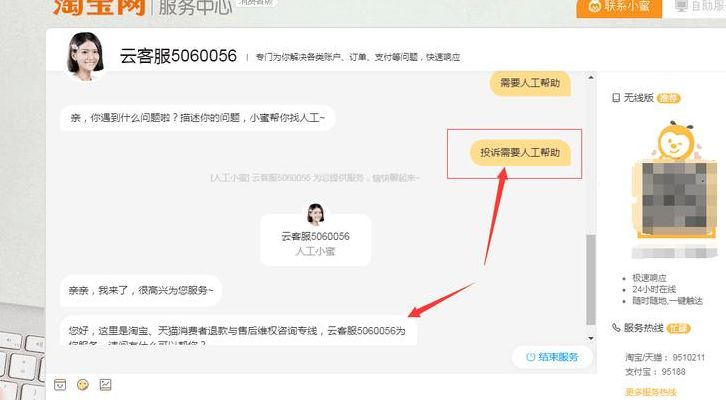Open the order selector icon in toolbar
This screenshot has width=726, height=400.
pyautogui.click(x=60, y=385)
